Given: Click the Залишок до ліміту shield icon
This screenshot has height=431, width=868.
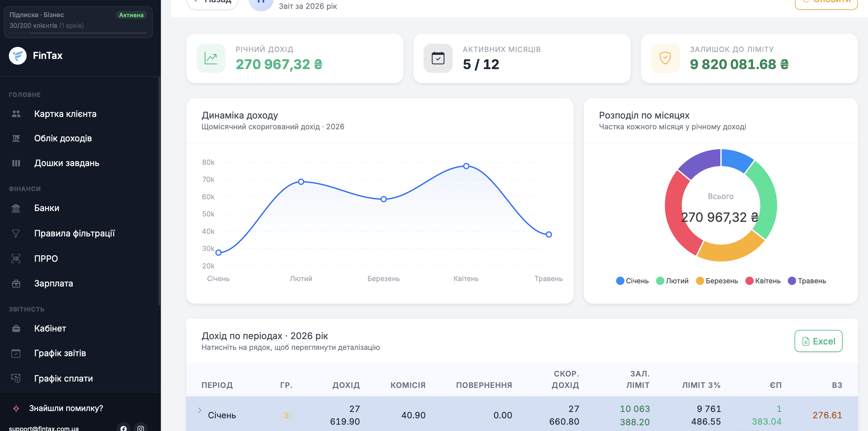Looking at the screenshot, I should pyautogui.click(x=665, y=58).
